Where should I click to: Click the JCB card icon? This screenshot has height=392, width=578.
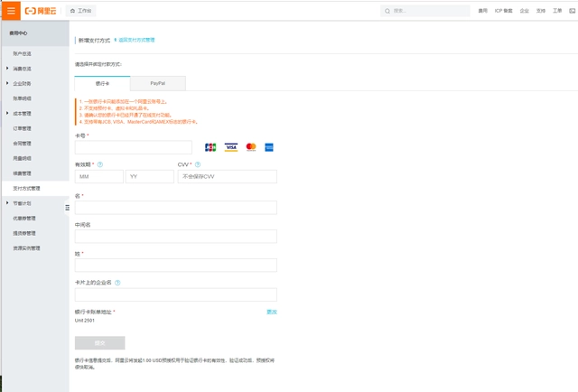click(210, 147)
